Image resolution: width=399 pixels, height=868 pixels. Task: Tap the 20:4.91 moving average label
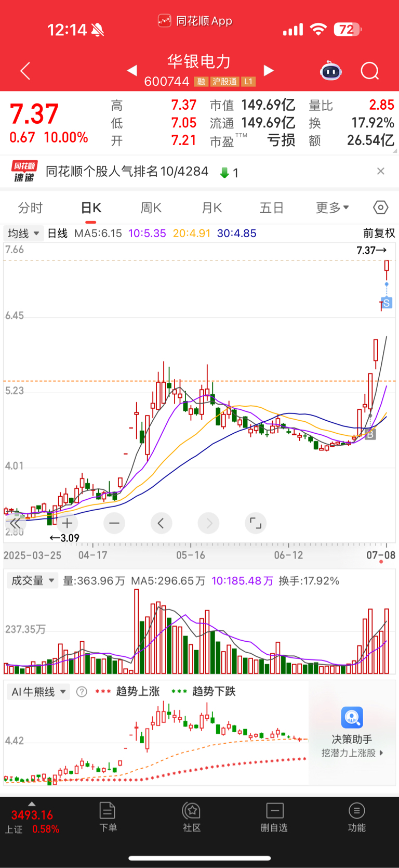click(192, 234)
